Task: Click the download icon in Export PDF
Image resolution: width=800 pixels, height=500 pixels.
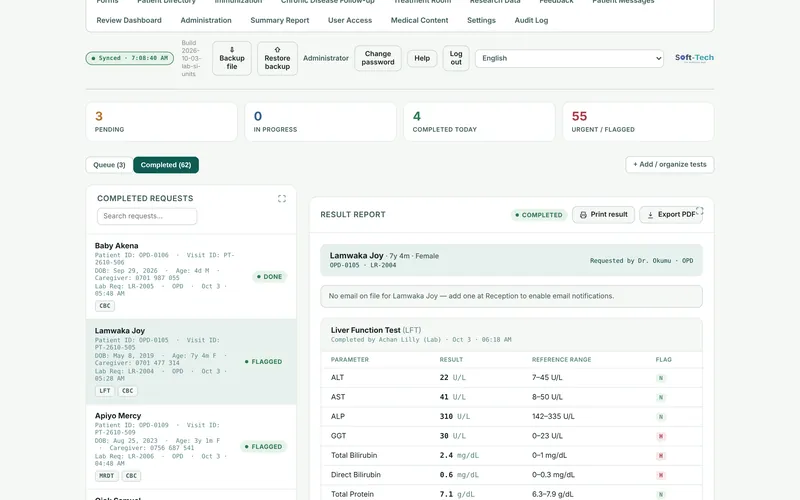Action: click(651, 215)
